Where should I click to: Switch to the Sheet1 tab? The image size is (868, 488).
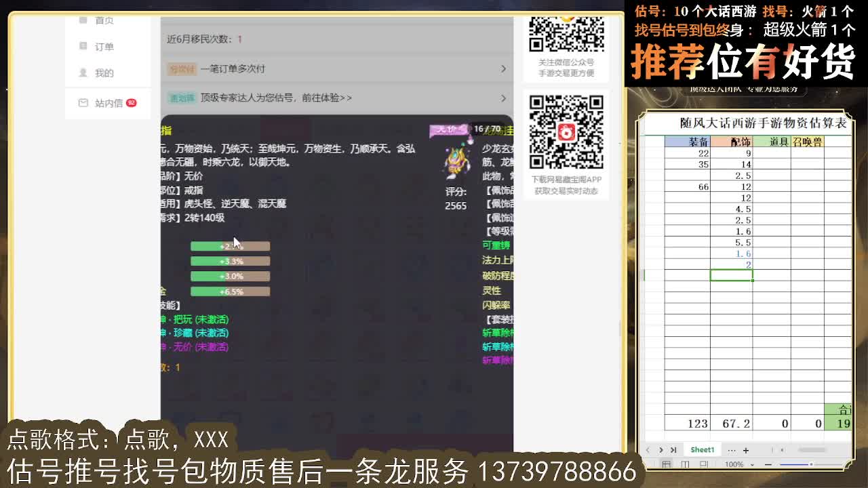[x=703, y=450]
